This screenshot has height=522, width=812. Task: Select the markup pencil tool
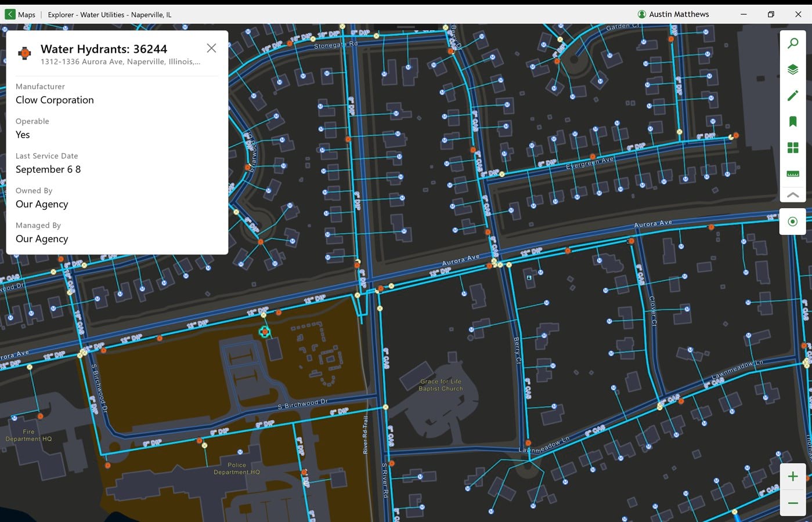pos(793,96)
